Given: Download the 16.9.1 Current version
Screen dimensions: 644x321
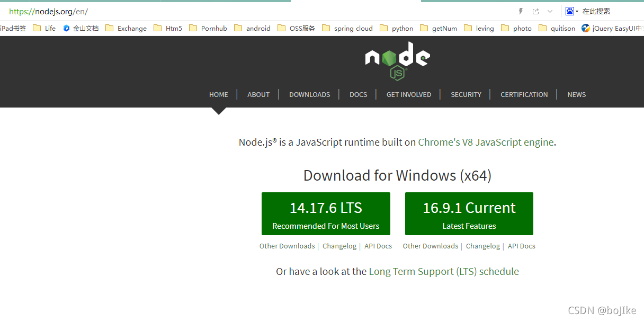Looking at the screenshot, I should (x=469, y=213).
